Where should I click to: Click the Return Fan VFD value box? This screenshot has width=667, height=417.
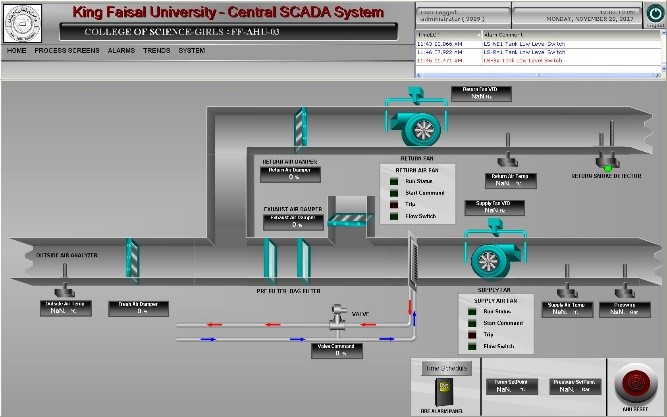pyautogui.click(x=481, y=94)
